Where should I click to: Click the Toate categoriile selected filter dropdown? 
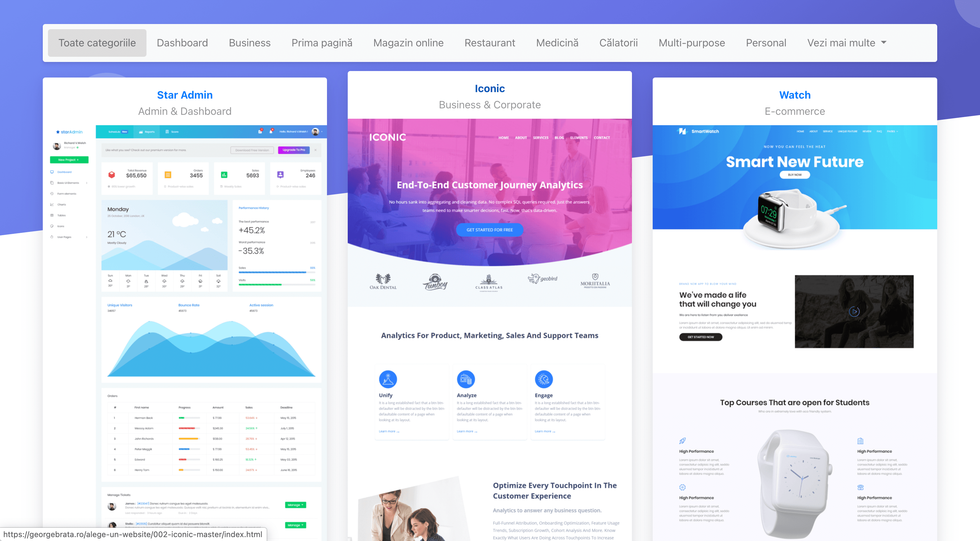point(97,42)
